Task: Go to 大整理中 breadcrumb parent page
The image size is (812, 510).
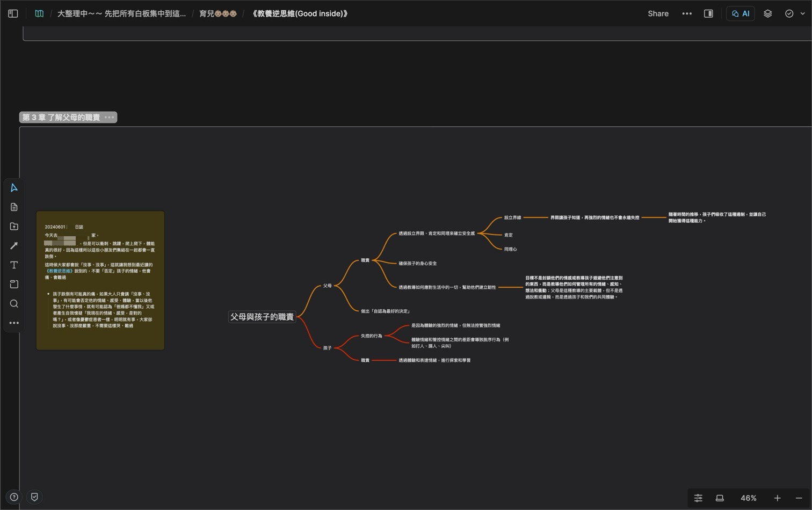Action: click(x=121, y=13)
